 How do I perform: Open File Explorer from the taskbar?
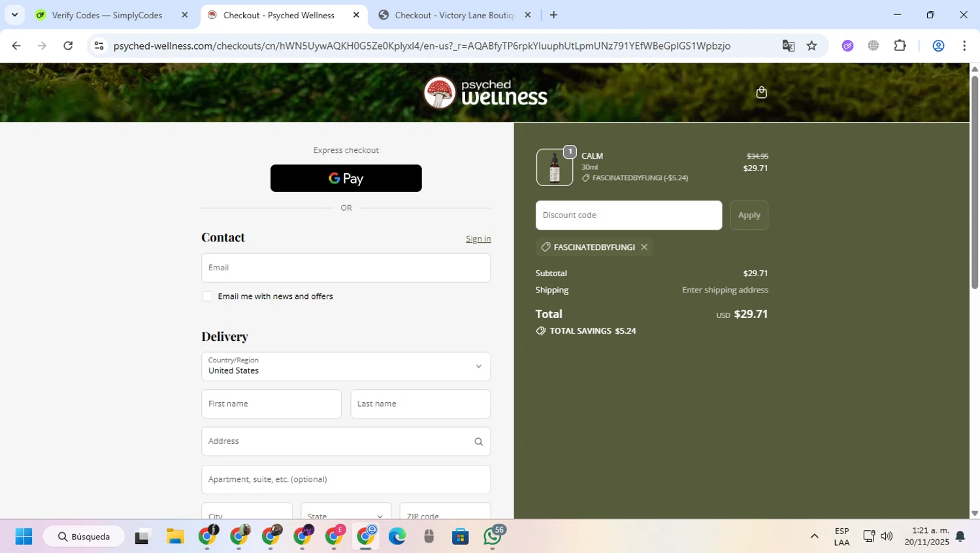click(x=175, y=537)
